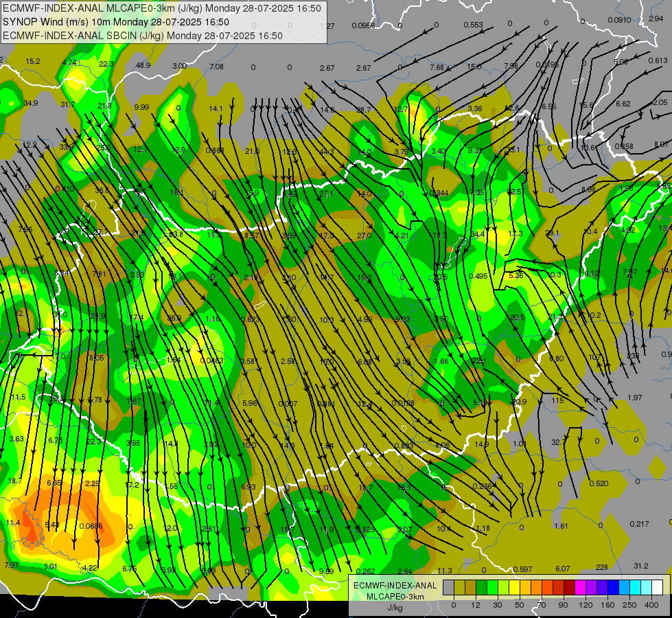Pick the purple legend swatch after 120
This screenshot has height=618, width=672.
click(x=592, y=587)
